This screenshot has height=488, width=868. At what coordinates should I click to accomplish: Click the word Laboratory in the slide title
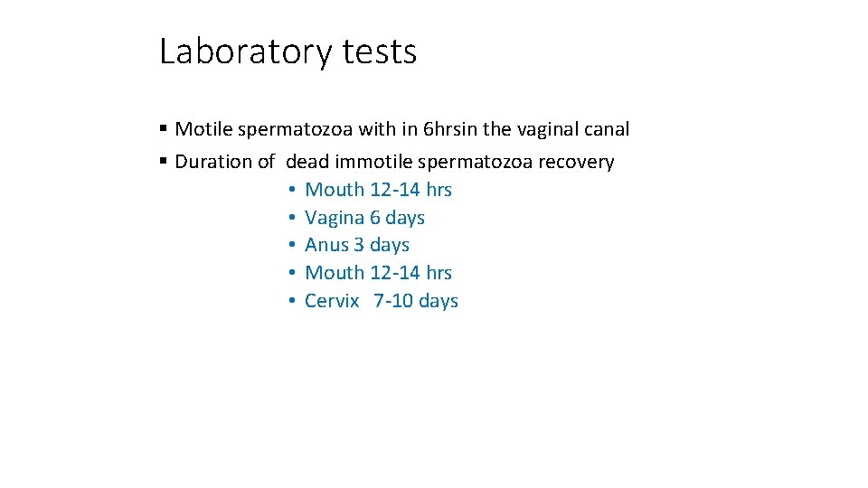pos(245,52)
